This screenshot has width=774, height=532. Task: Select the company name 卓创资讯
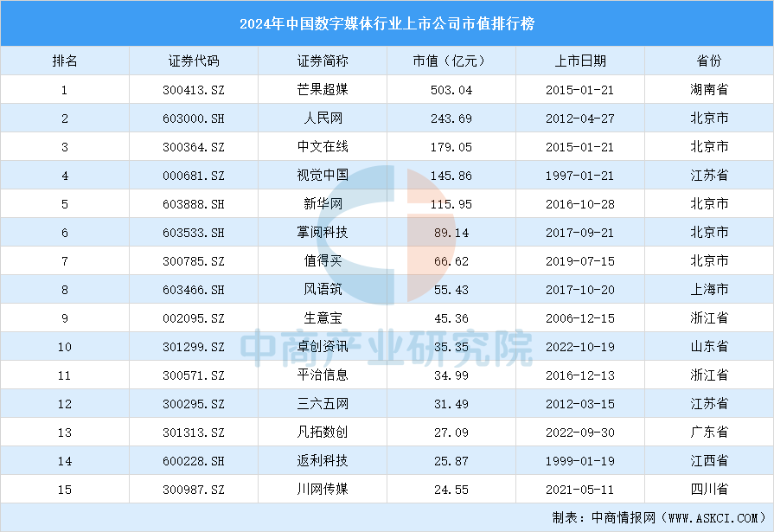coord(323,347)
